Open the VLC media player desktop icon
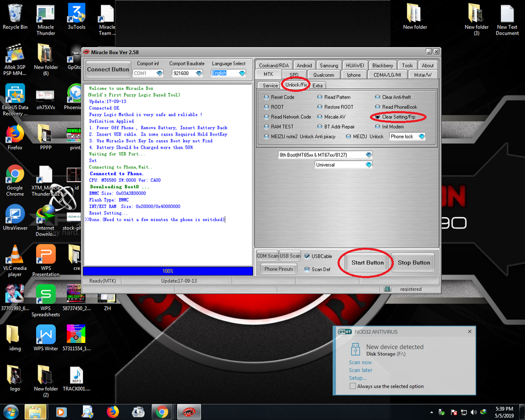This screenshot has height=420, width=525. point(15,260)
